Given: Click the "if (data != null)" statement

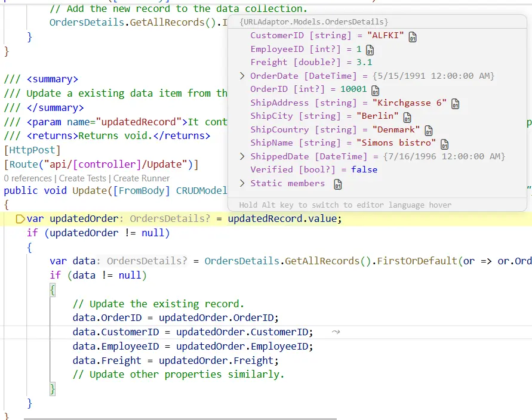Looking at the screenshot, I should [98, 275].
